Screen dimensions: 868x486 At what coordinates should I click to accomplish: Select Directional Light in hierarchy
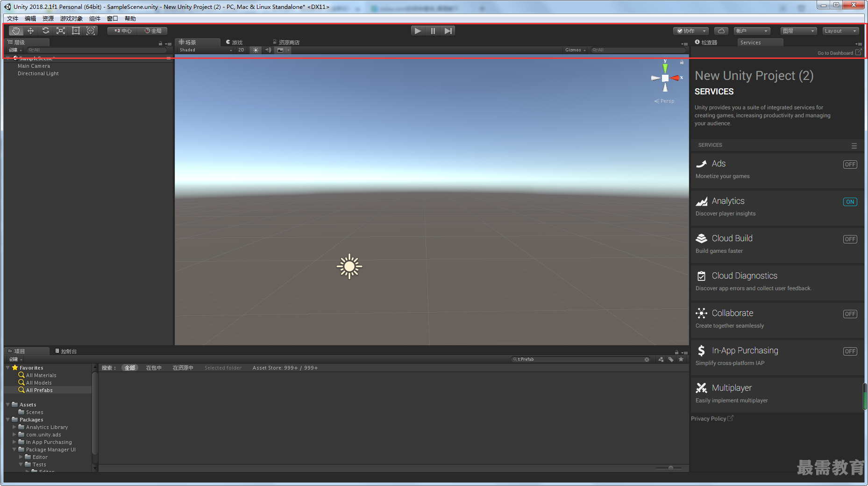[x=38, y=73]
